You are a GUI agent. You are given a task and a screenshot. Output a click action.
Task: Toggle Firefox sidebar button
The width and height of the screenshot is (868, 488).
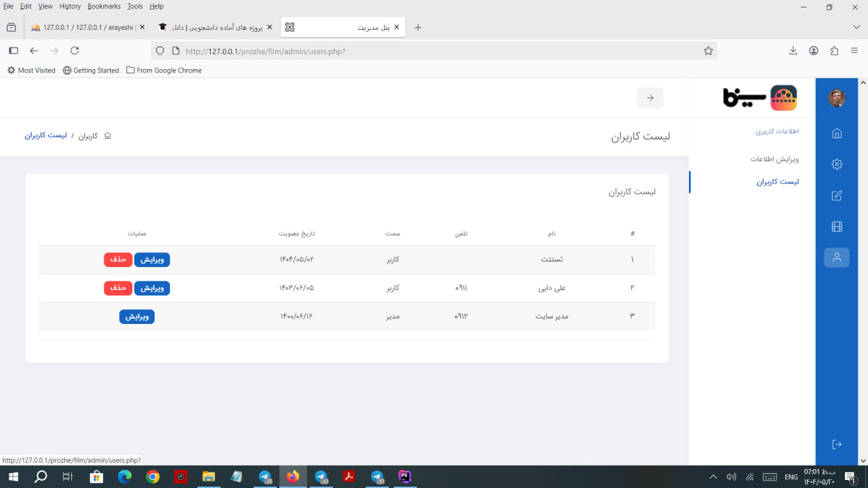(14, 51)
